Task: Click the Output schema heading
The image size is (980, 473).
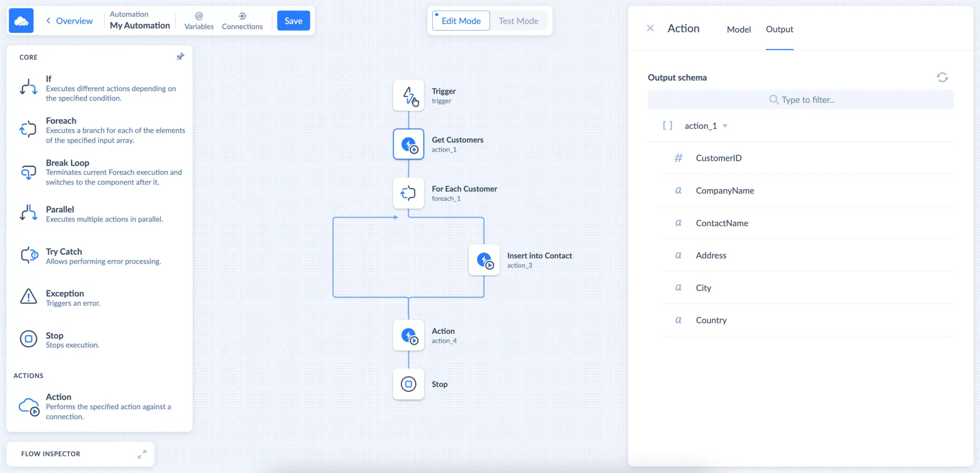Action: (x=677, y=78)
